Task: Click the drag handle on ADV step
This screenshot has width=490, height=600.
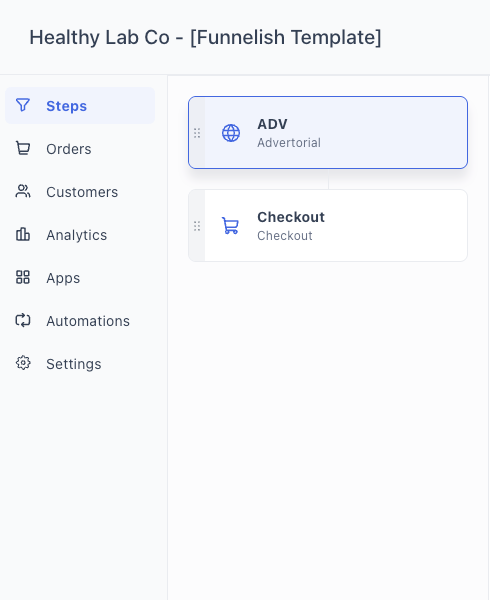Action: click(197, 133)
